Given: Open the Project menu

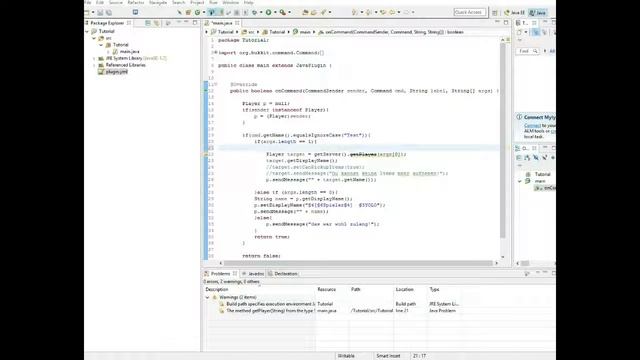Looking at the screenshot, I should point(197,2).
